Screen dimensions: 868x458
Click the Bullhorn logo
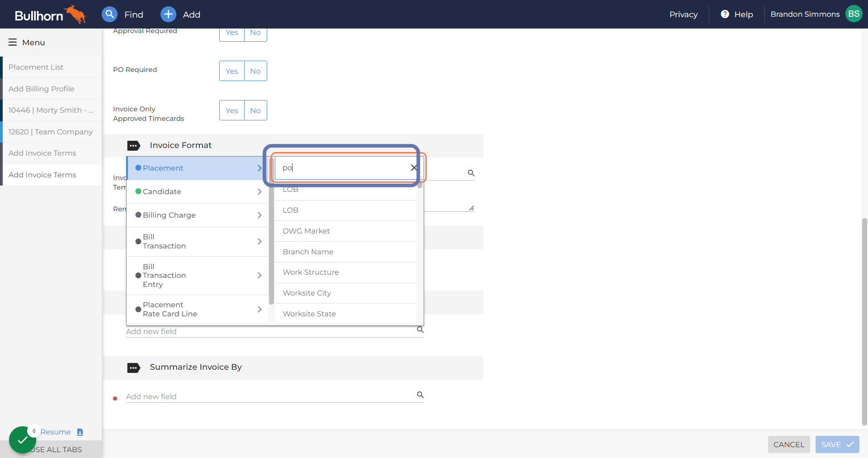(x=50, y=14)
